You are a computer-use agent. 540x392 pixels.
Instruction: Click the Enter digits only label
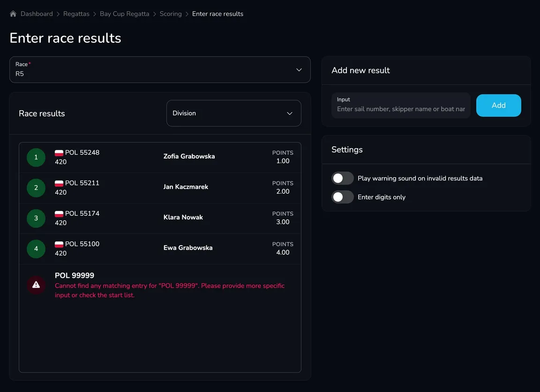pyautogui.click(x=382, y=197)
